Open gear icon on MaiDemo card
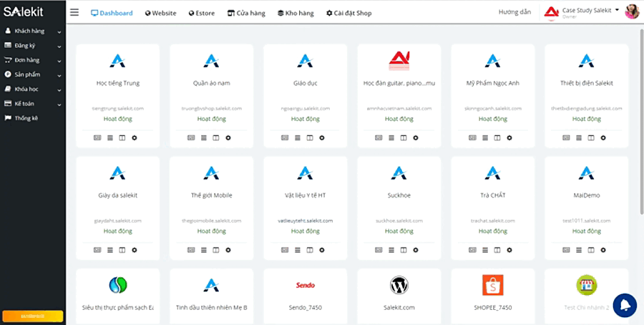Screen dimensions: 644x325 603,250
